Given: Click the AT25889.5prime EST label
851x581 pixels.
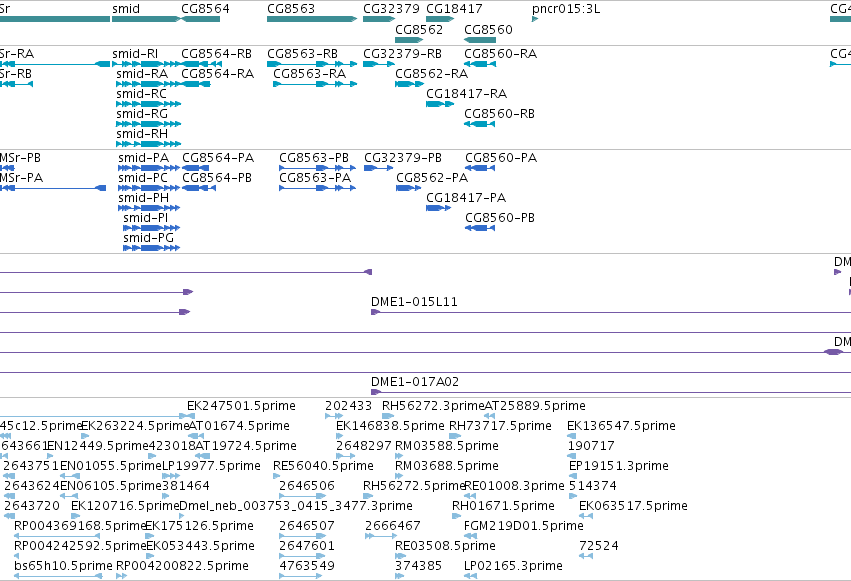Looking at the screenshot, I should click(535, 406).
